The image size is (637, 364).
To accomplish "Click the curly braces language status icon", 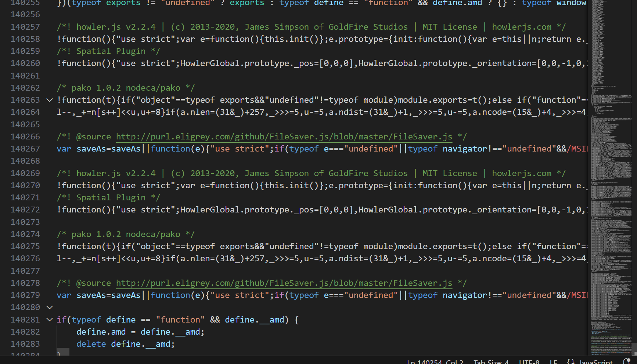I will [x=571, y=362].
